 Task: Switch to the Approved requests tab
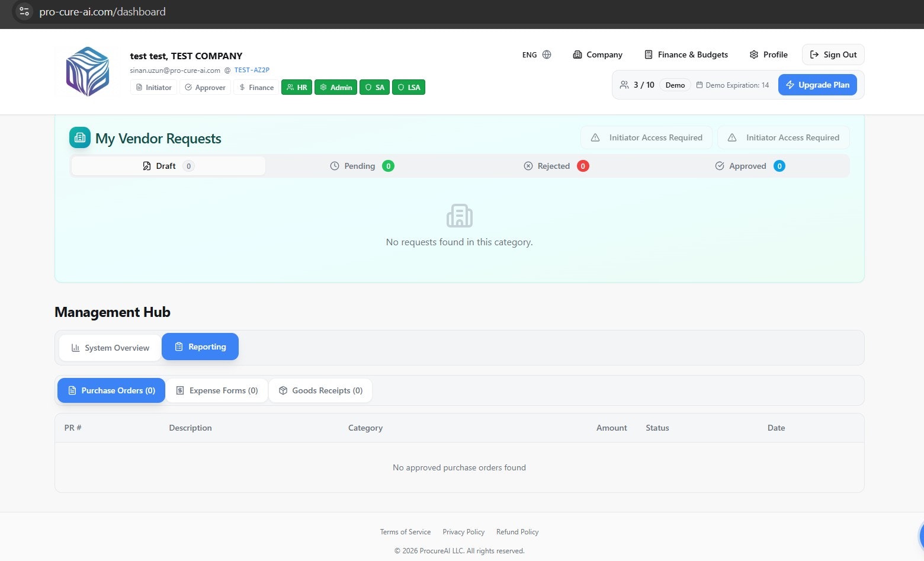coord(749,166)
